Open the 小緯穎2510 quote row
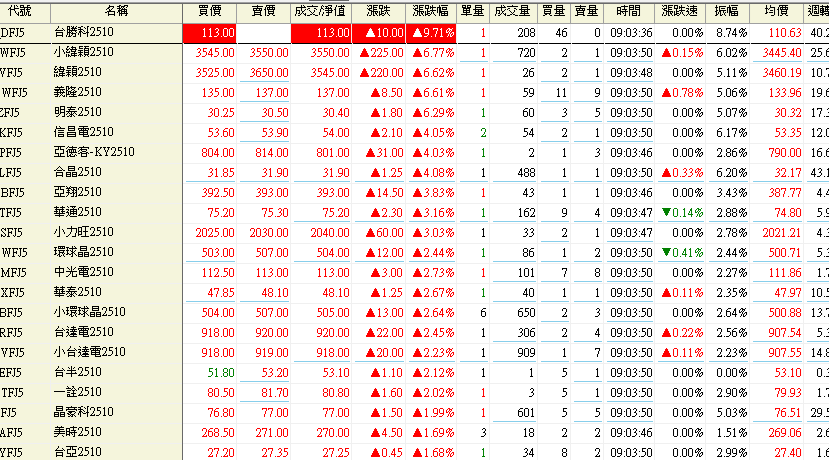Screen dimensions: 829x460 [85, 52]
